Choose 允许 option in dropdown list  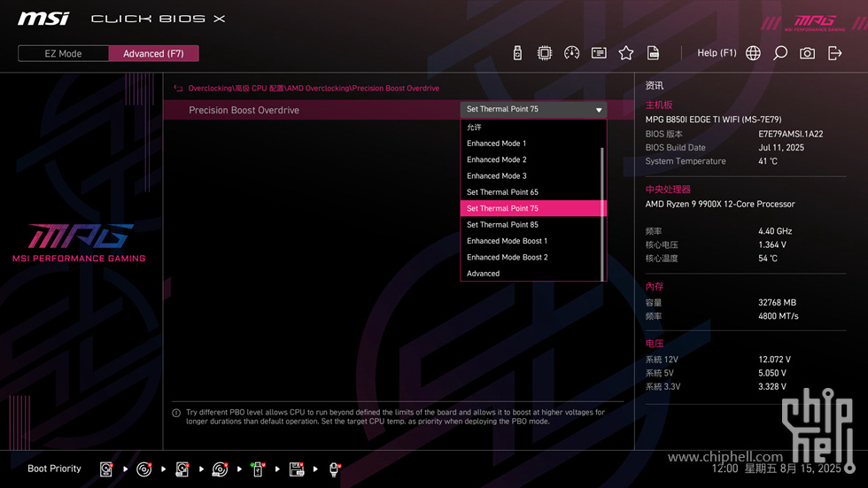pos(531,128)
